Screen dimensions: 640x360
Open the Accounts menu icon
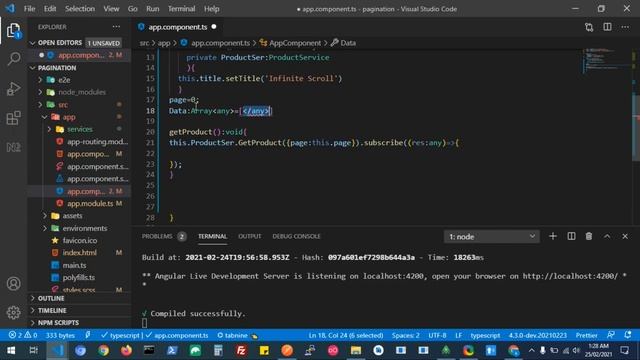point(13,283)
